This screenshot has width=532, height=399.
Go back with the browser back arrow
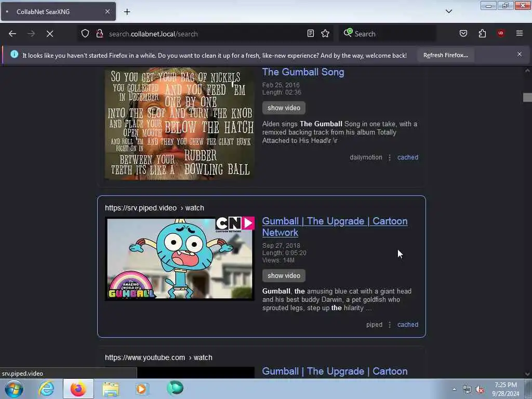pyautogui.click(x=12, y=34)
